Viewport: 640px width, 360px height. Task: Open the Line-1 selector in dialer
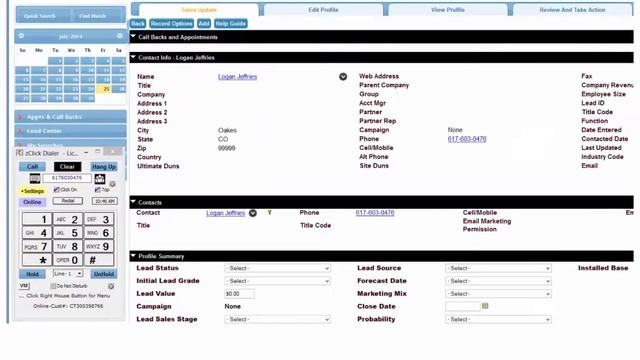coord(68,273)
